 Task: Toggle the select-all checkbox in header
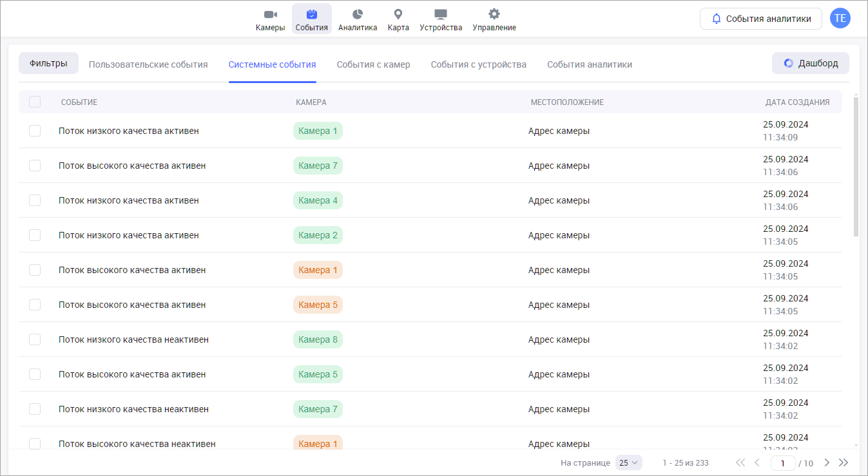click(35, 102)
